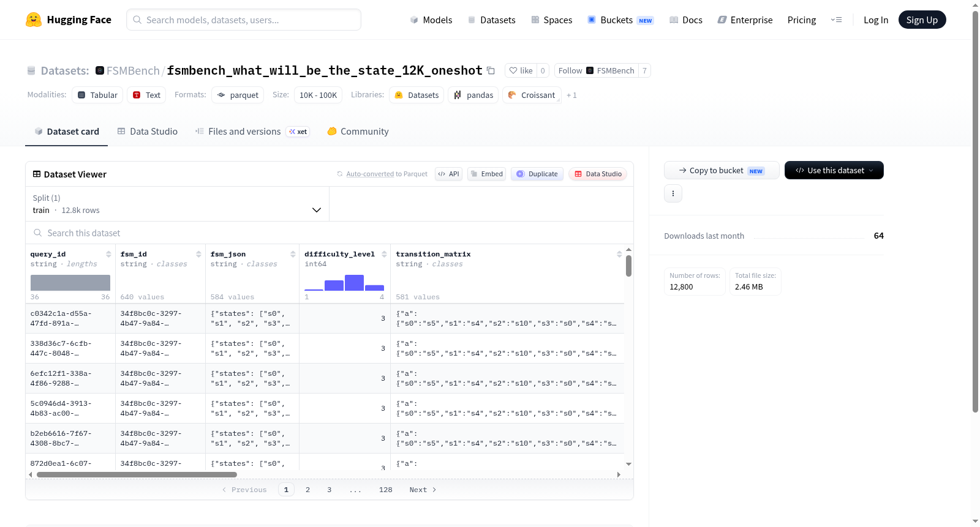Like this dataset with the heart button
The height and width of the screenshot is (527, 980).
521,70
